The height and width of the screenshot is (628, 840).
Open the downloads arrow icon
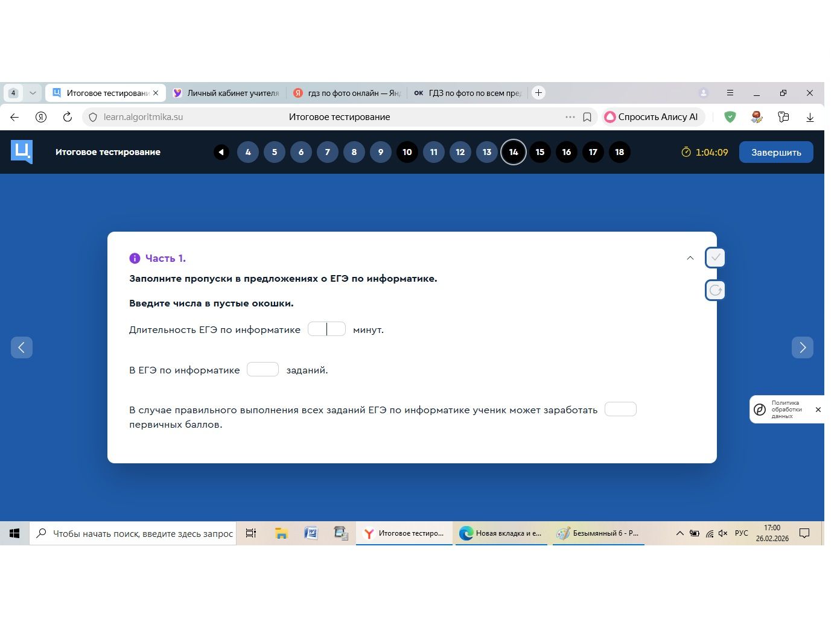[810, 117]
